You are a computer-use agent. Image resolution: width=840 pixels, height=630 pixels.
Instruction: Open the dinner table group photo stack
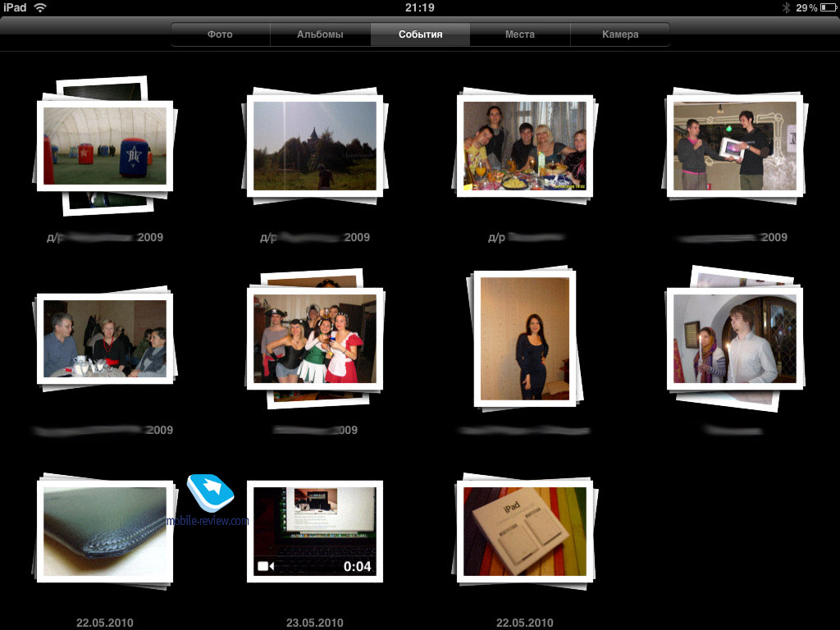coord(525,146)
